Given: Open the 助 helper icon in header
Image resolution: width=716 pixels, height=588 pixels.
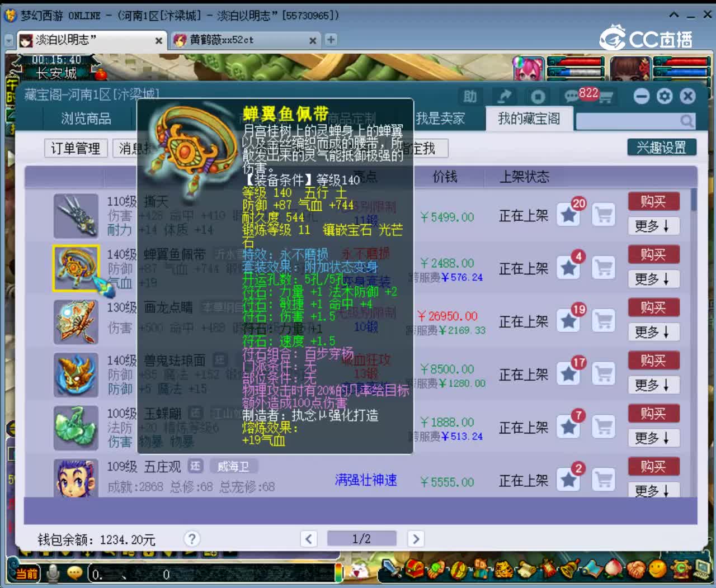Looking at the screenshot, I should click(x=470, y=97).
